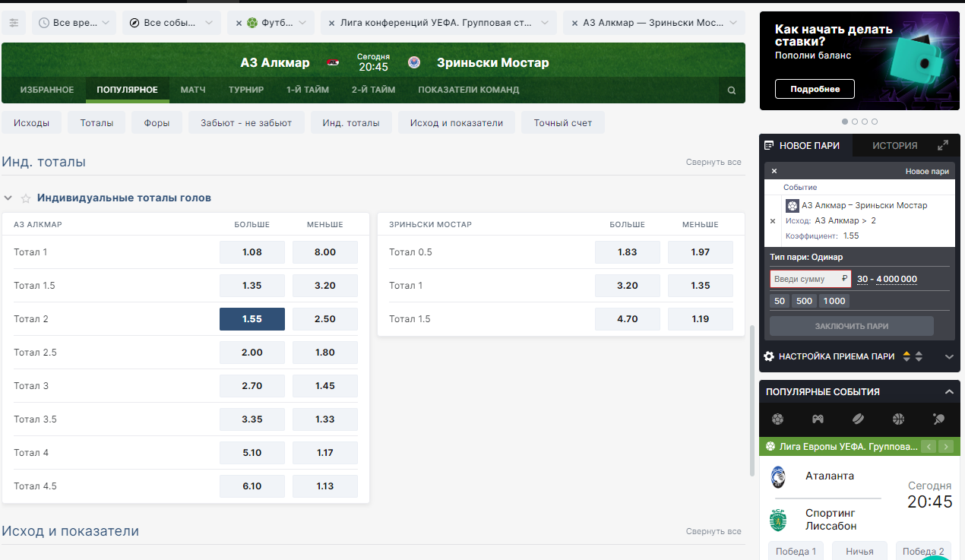The width and height of the screenshot is (965, 560).
Task: Select the 'Инд. тоталы' chip
Action: 351,122
